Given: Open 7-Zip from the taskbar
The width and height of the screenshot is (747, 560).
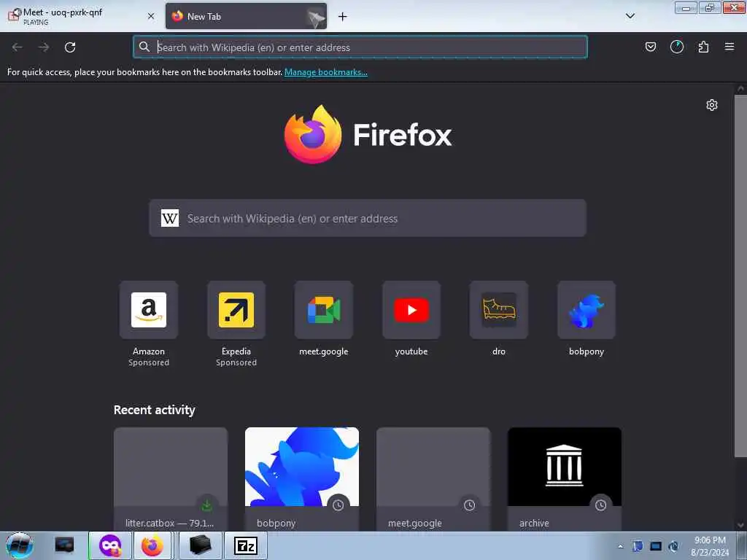Looking at the screenshot, I should pyautogui.click(x=246, y=545).
